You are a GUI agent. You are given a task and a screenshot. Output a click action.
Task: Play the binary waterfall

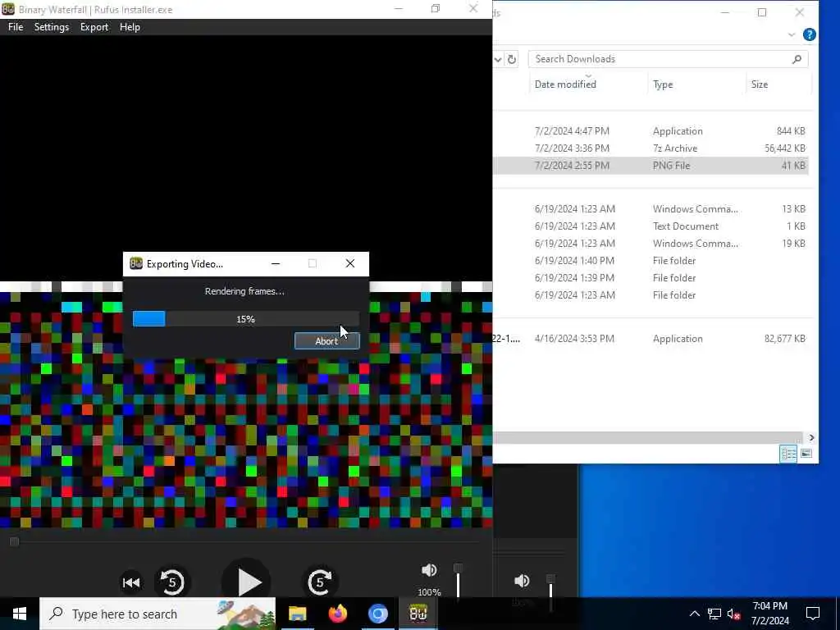[x=247, y=582]
